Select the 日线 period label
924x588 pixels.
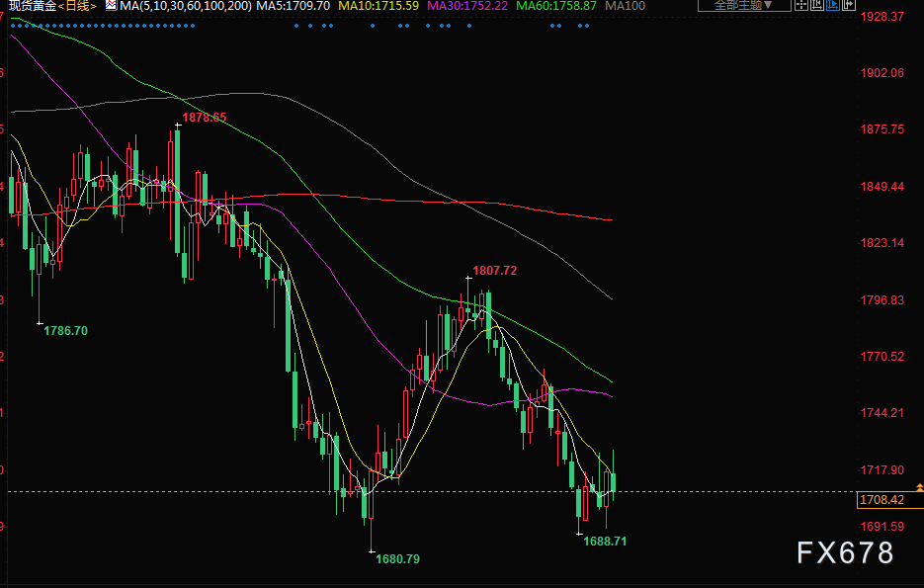77,6
